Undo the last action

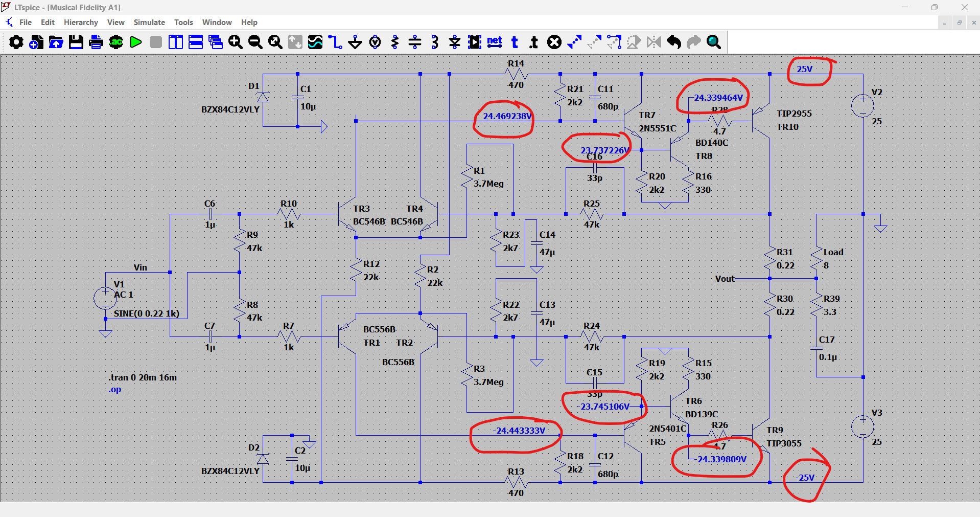(x=674, y=42)
